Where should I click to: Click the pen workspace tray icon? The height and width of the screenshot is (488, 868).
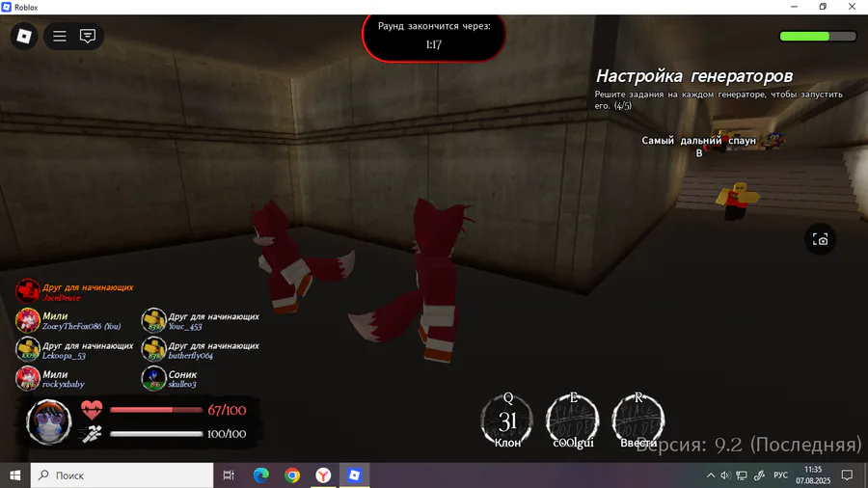[760, 475]
